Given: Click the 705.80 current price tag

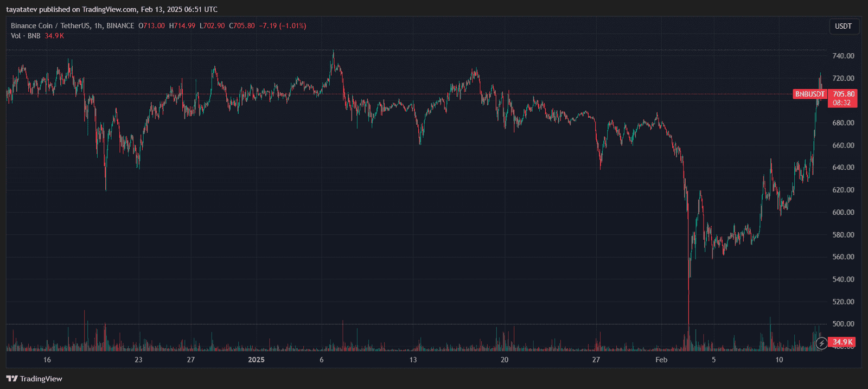Looking at the screenshot, I should (x=843, y=94).
